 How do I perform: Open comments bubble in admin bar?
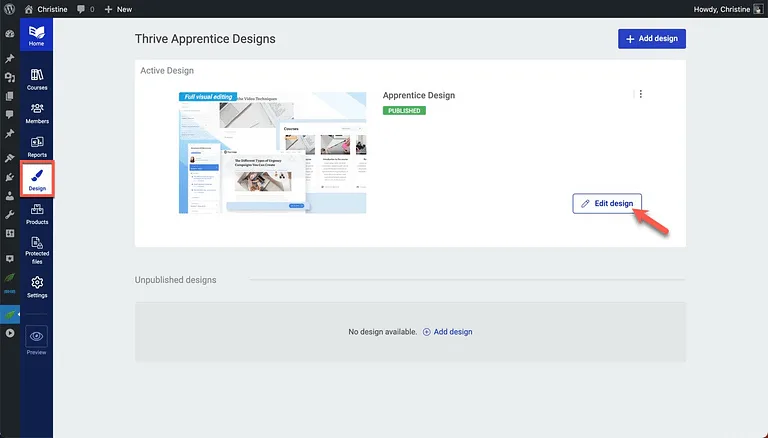pos(85,9)
